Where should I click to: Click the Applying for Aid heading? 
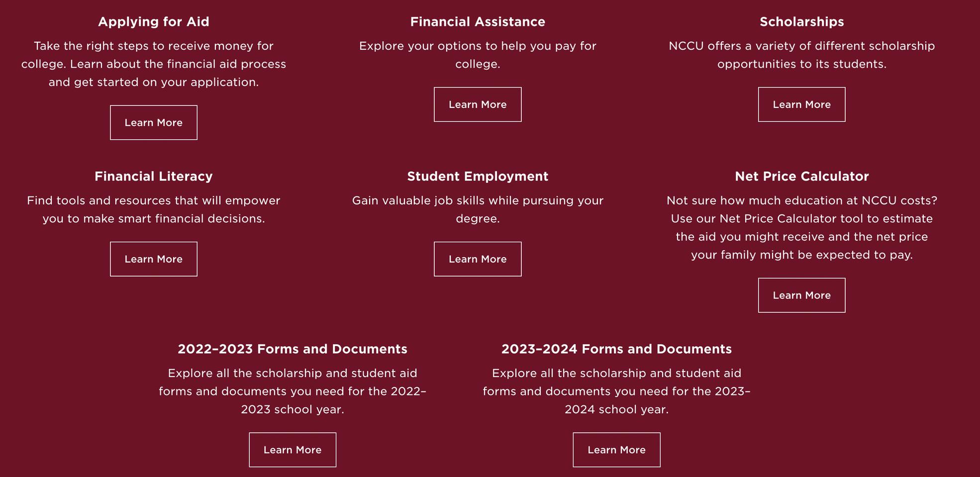point(153,22)
